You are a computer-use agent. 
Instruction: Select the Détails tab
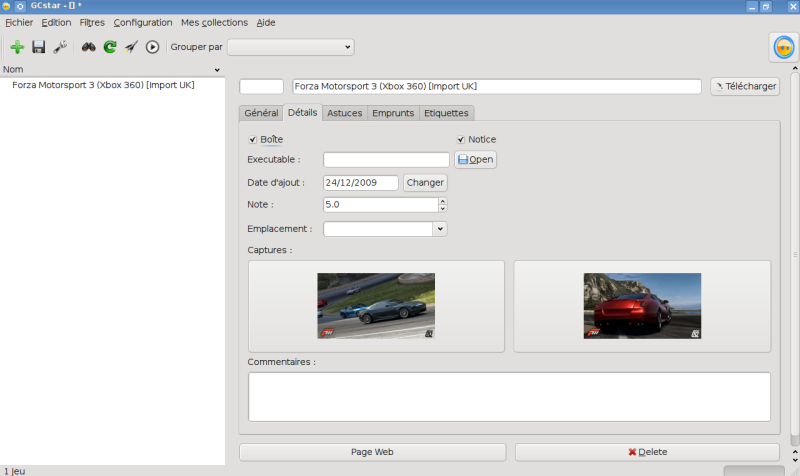click(303, 112)
